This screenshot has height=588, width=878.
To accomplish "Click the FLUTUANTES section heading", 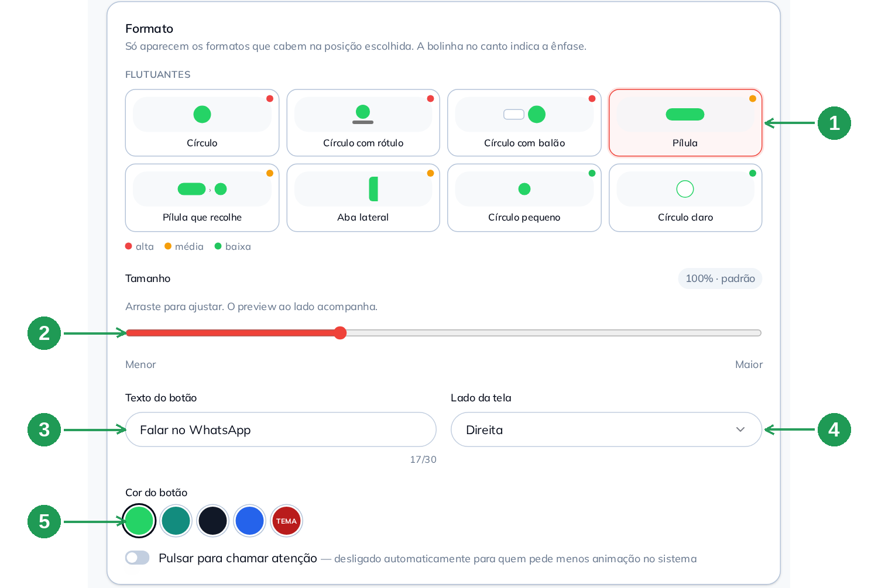I will pos(158,74).
